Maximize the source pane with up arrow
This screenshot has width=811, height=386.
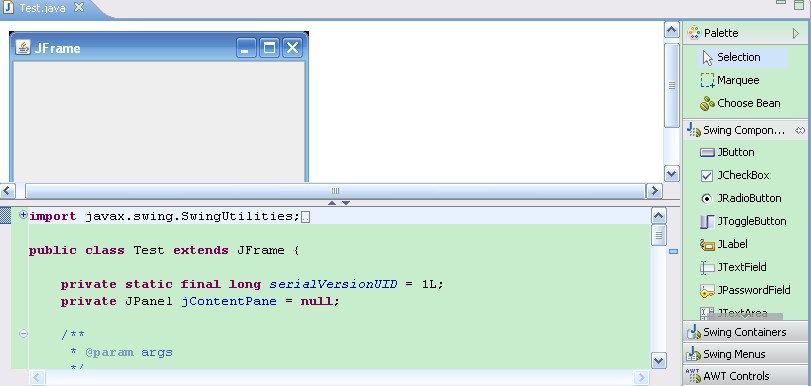[332, 203]
